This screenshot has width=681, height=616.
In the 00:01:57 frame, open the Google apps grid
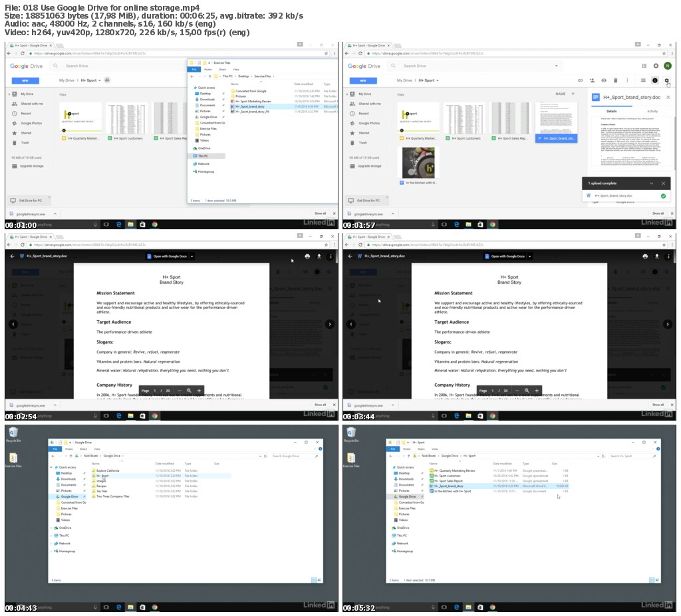tap(644, 66)
